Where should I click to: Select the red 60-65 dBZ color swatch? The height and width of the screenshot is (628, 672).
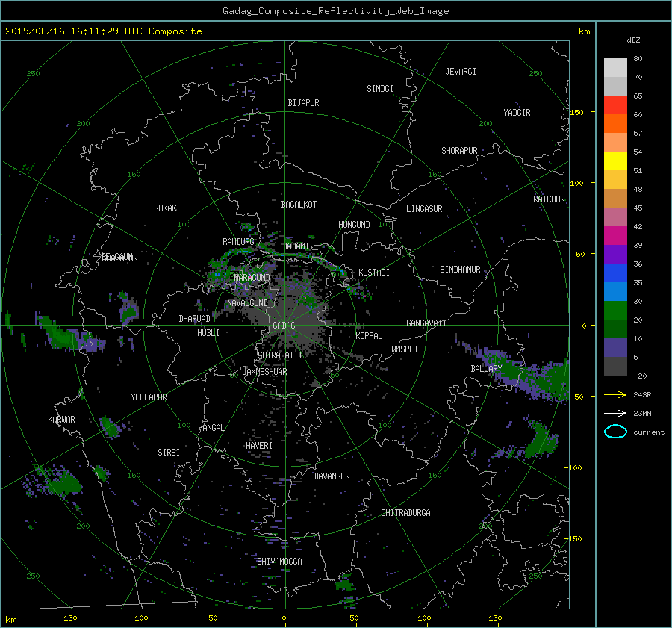point(615,105)
